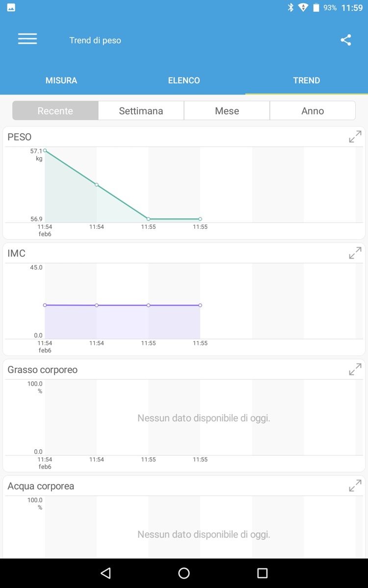Expand the IMC chart to fullscreen

355,253
